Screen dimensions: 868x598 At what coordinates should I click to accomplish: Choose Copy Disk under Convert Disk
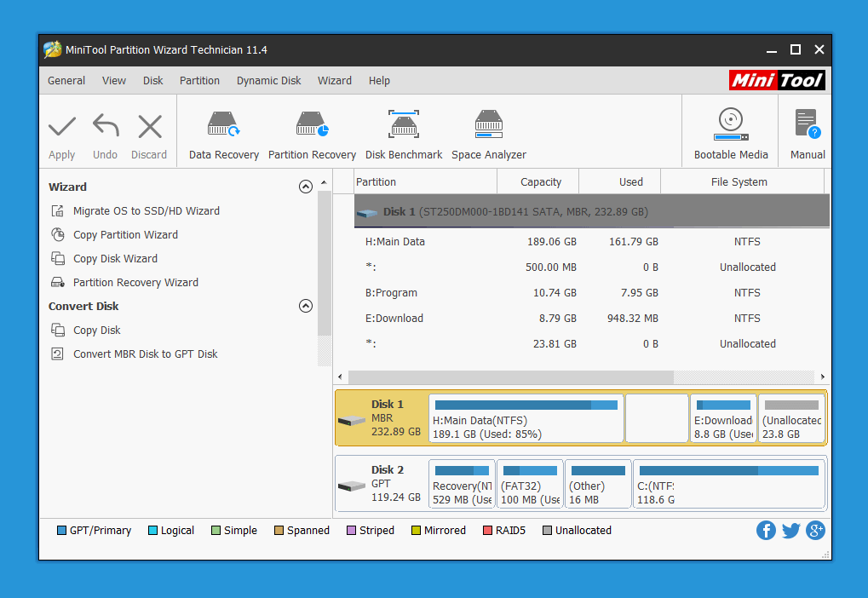(97, 330)
